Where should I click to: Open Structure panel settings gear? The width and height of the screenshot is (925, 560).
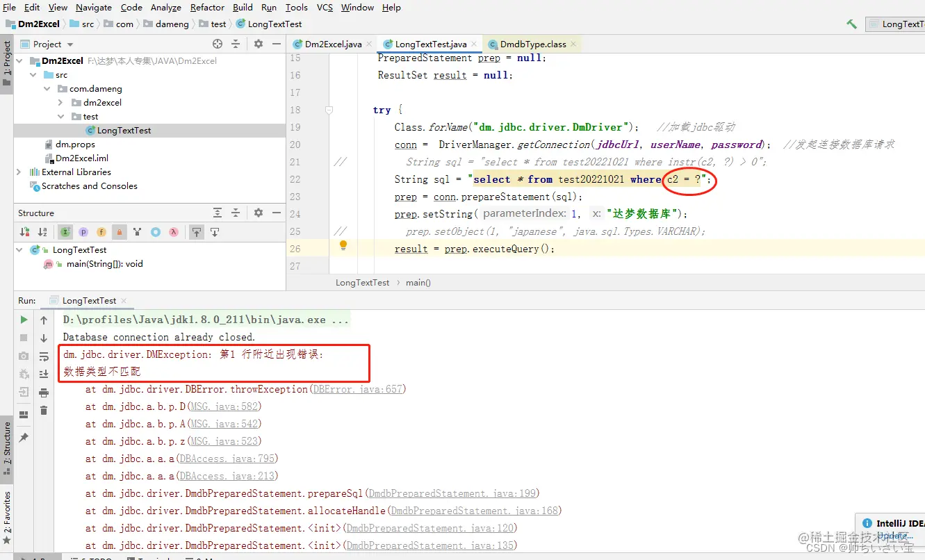click(259, 213)
